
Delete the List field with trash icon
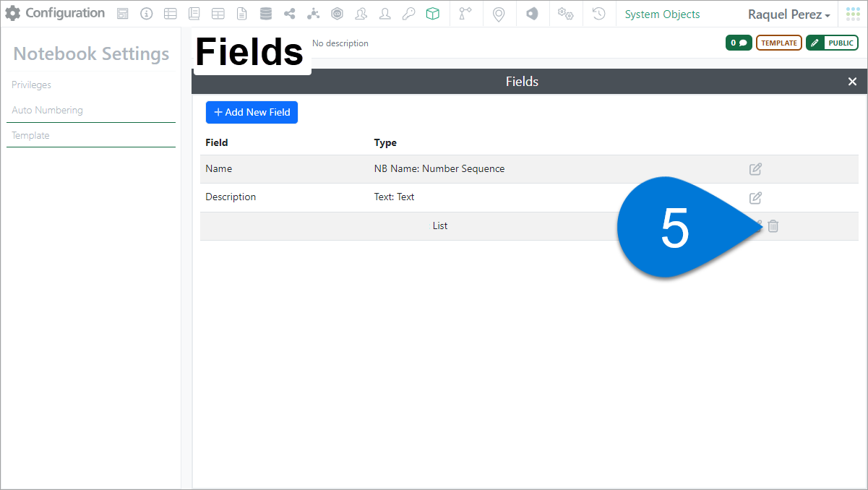pos(773,226)
